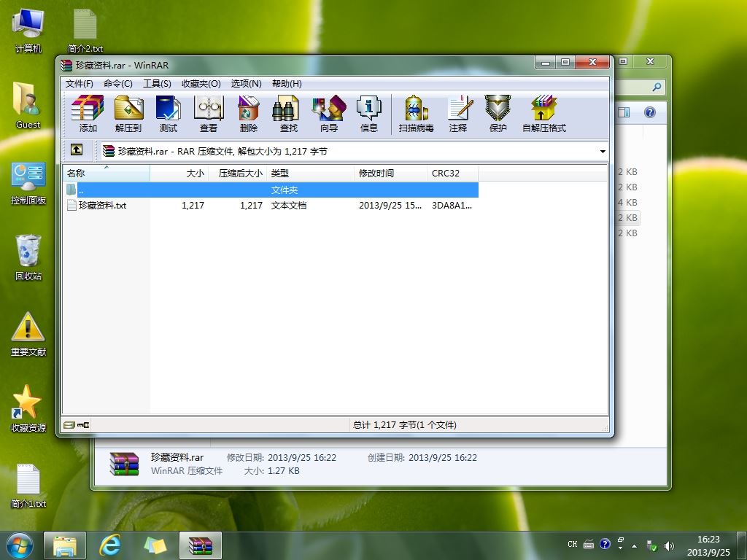Viewport: 747px width, 560px height.
Task: Start the Virus Scan (扫描病毒) tool
Action: tap(416, 114)
